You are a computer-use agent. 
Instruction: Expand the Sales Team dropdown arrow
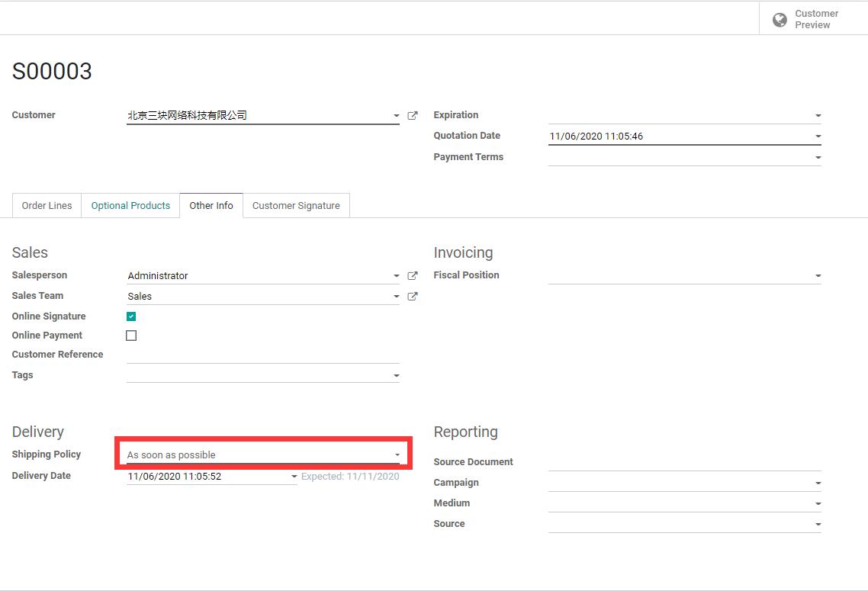coord(397,296)
